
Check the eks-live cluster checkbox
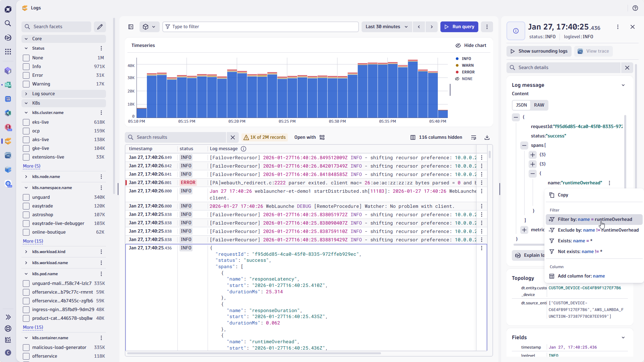[x=26, y=122]
